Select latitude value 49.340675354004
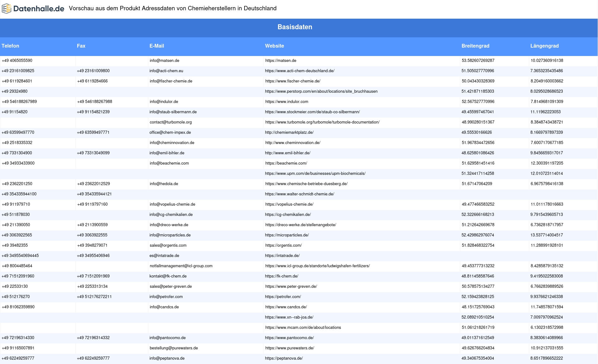 click(478, 358)
